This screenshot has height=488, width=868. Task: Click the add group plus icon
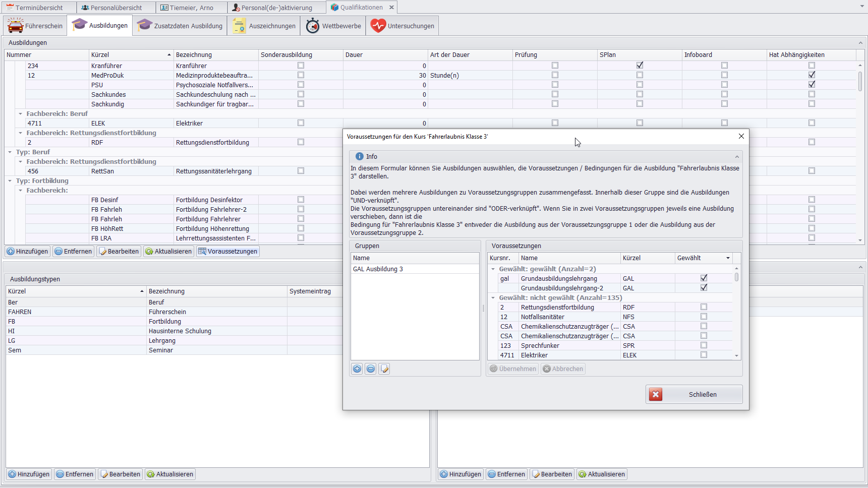click(357, 369)
